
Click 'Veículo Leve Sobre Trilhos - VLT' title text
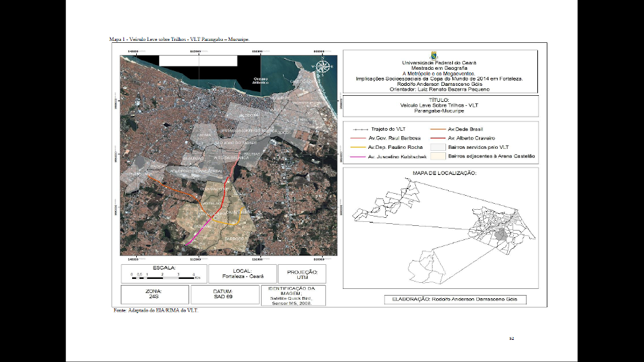click(x=439, y=105)
